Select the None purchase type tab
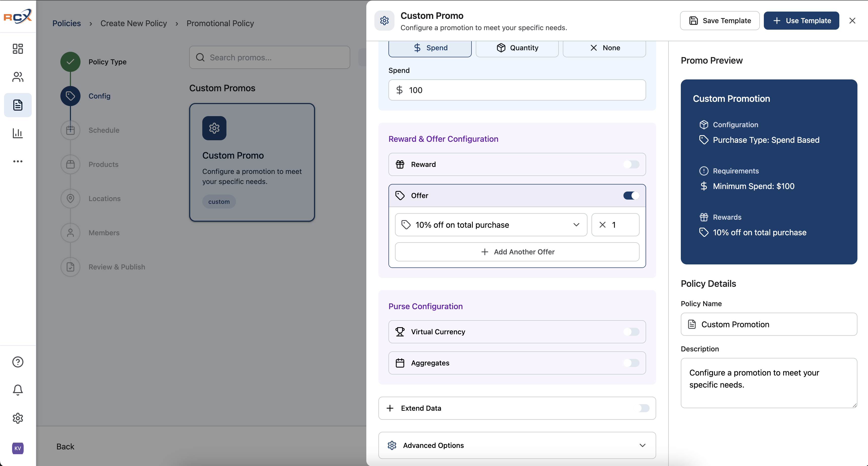Viewport: 868px width, 466px height. (604, 48)
